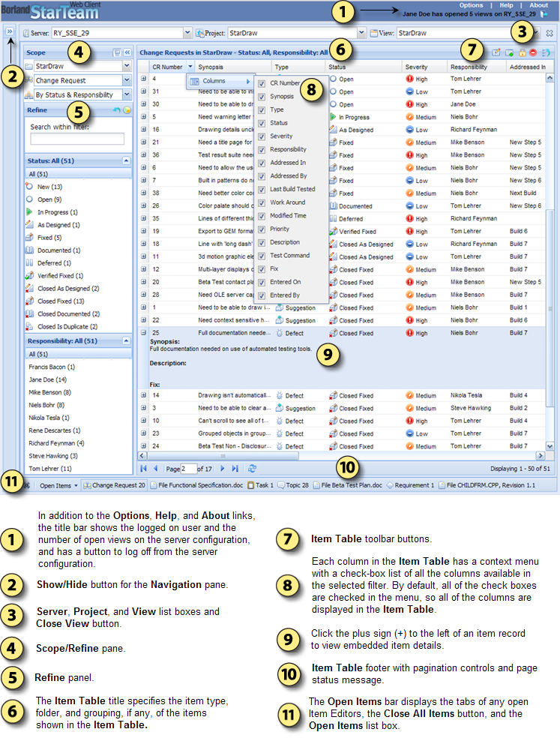
Task: Click the Page number input field
Action: click(189, 469)
